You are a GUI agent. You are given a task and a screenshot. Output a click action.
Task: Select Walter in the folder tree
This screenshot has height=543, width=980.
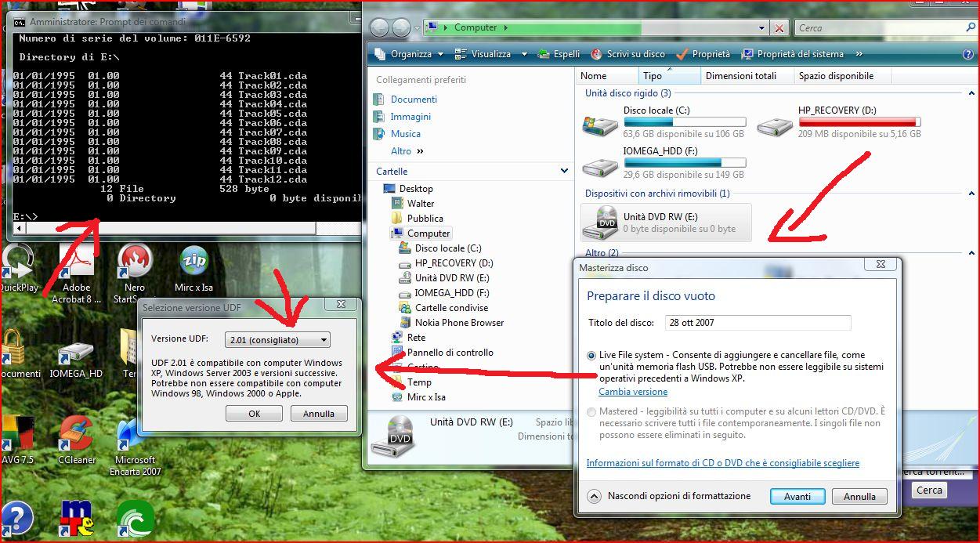[420, 204]
